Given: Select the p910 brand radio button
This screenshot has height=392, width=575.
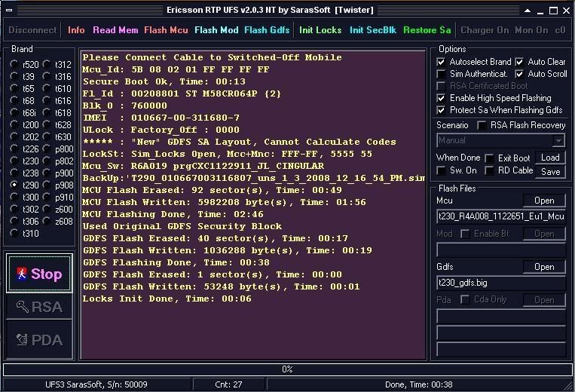Looking at the screenshot, I should click(46, 197).
